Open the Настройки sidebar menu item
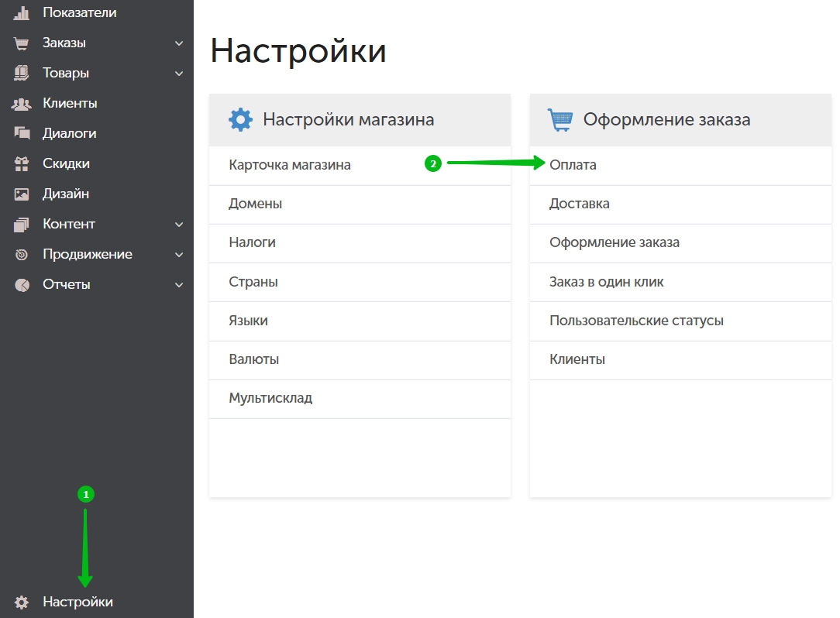Screen dimensions: 840x618 [77, 603]
